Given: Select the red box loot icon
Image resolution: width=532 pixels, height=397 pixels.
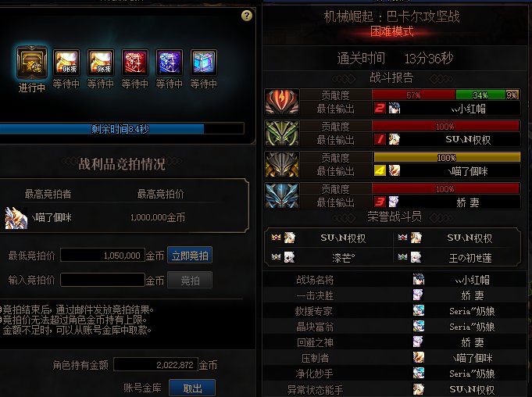Looking at the screenshot, I should pos(135,63).
